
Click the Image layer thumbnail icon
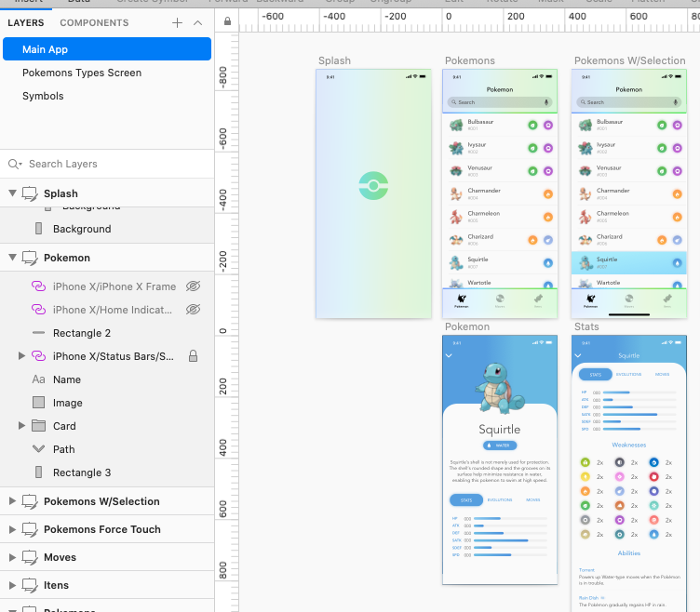pyautogui.click(x=38, y=403)
